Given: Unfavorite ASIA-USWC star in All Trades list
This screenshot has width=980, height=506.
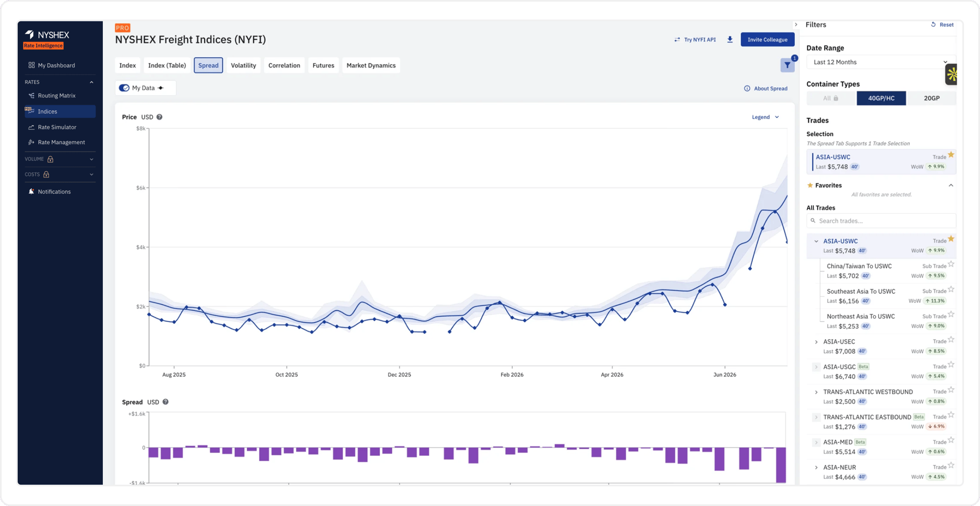Looking at the screenshot, I should coord(951,239).
